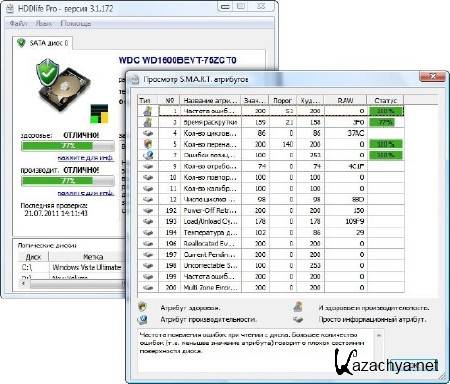Click the drive icon in row 9
The width and height of the screenshot is (450, 384).
pyautogui.click(x=148, y=166)
